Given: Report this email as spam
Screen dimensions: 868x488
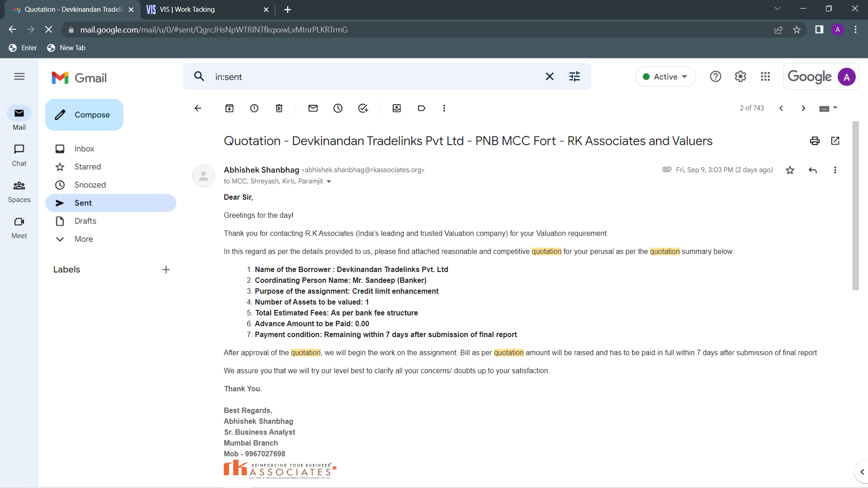Looking at the screenshot, I should tap(255, 108).
